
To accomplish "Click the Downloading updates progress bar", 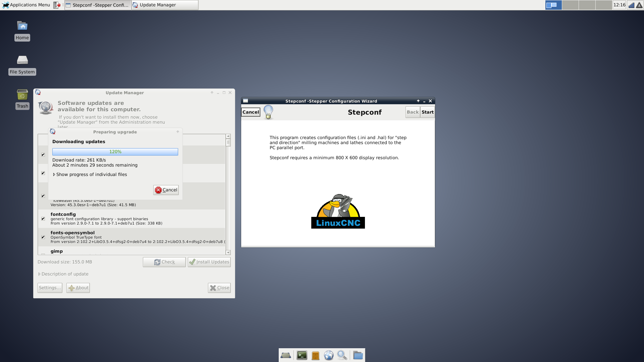I will pyautogui.click(x=115, y=152).
